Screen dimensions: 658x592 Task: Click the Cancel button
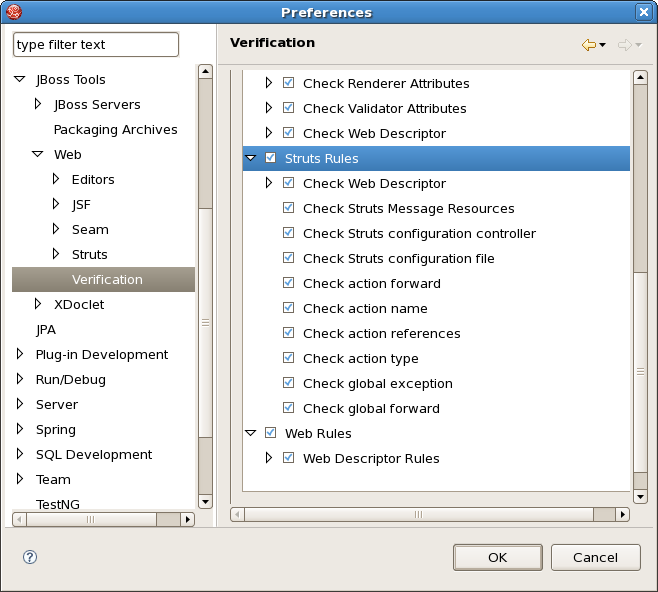(595, 557)
